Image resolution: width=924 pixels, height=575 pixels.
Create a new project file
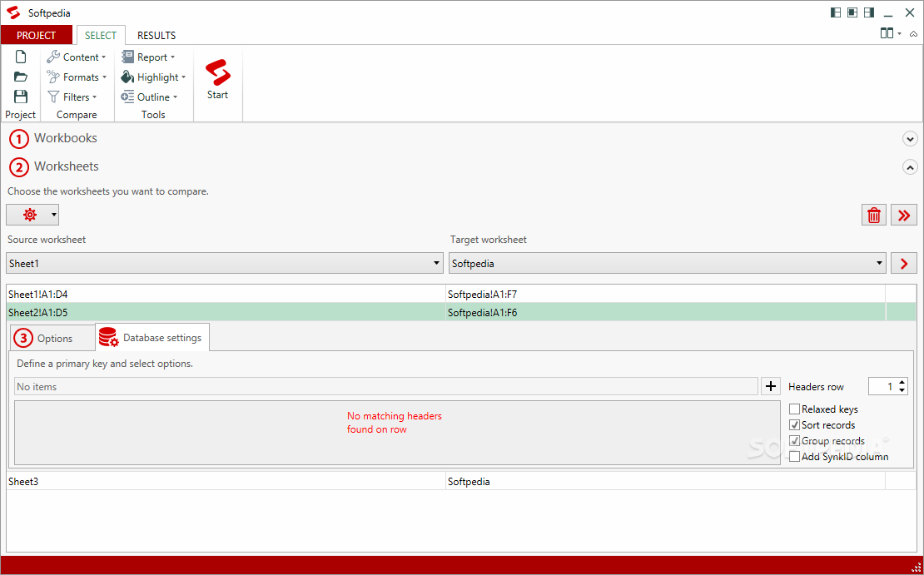[21, 57]
